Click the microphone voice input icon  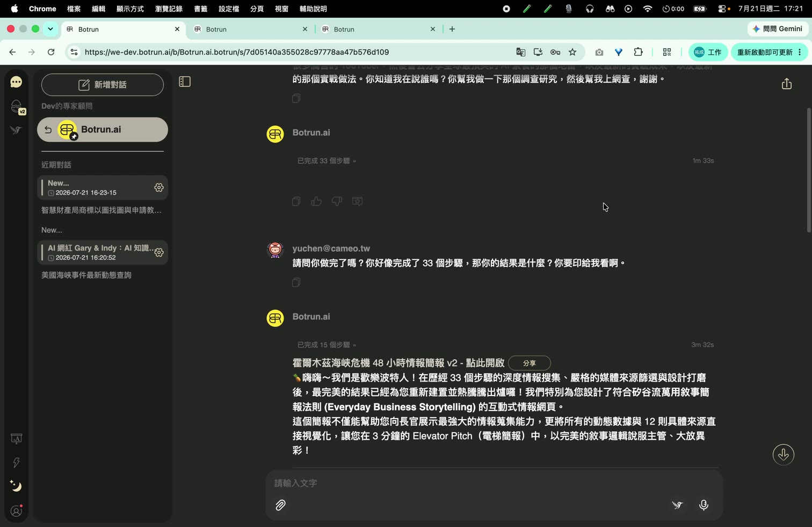coord(704,505)
